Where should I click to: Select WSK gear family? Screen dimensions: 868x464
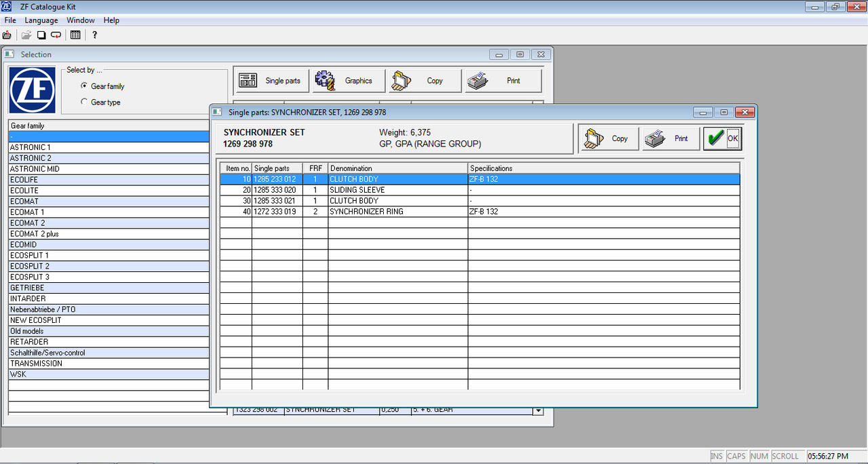(108, 375)
